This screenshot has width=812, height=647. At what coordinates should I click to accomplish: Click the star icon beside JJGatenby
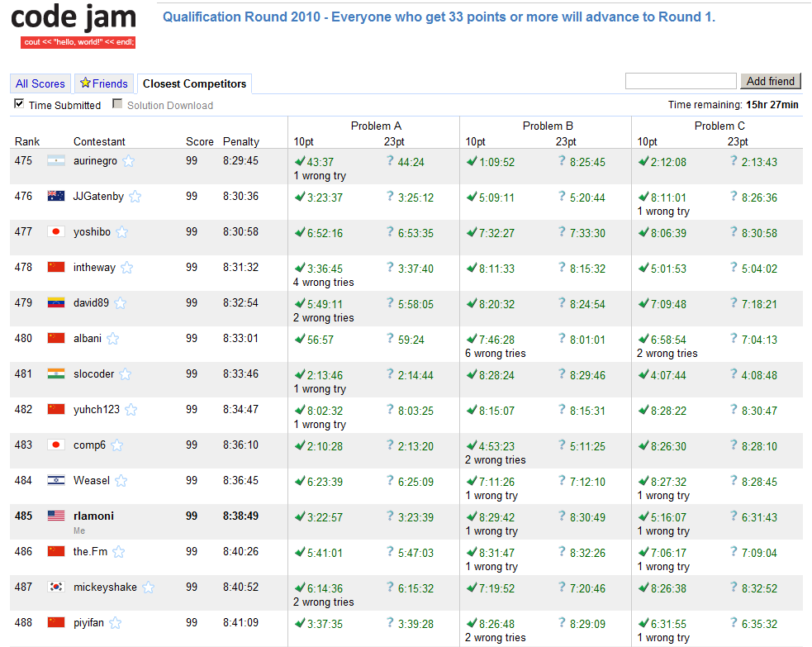(135, 197)
